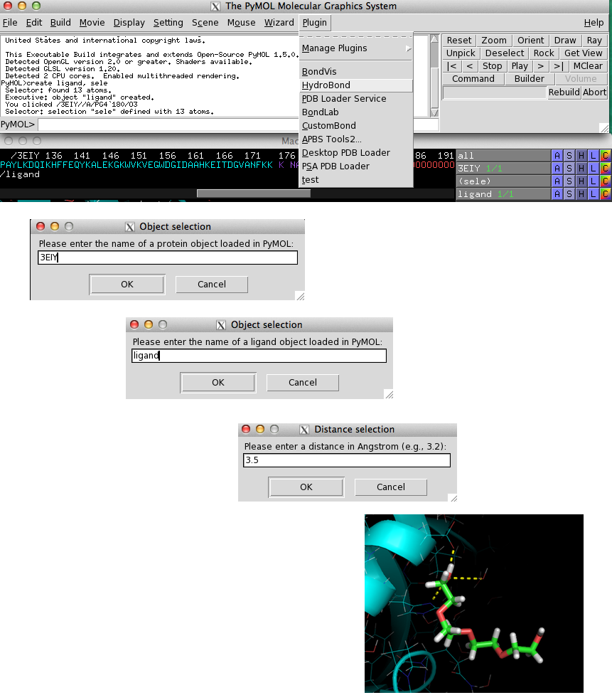Stop movie playback
612x700 pixels.
(x=492, y=66)
